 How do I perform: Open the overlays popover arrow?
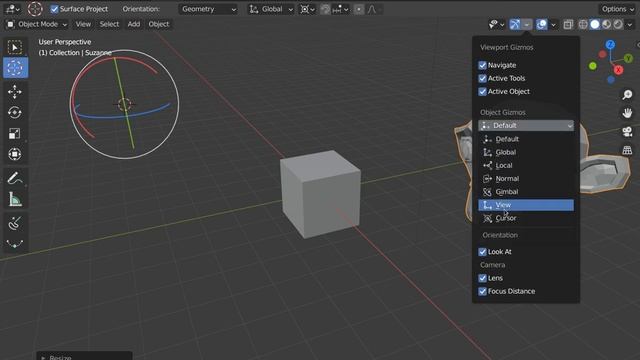pos(553,24)
